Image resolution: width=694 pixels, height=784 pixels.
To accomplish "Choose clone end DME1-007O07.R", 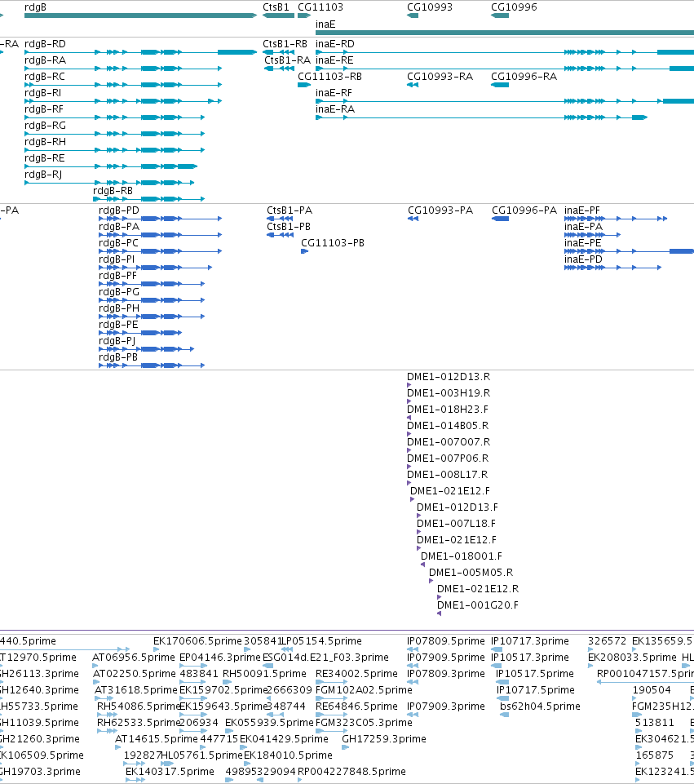I will coord(449,442).
